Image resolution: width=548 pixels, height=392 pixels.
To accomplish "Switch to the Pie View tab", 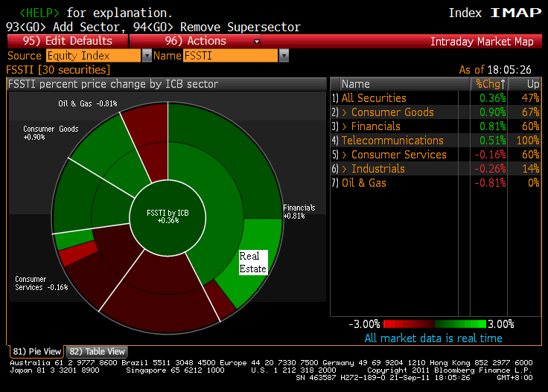I will tap(37, 351).
